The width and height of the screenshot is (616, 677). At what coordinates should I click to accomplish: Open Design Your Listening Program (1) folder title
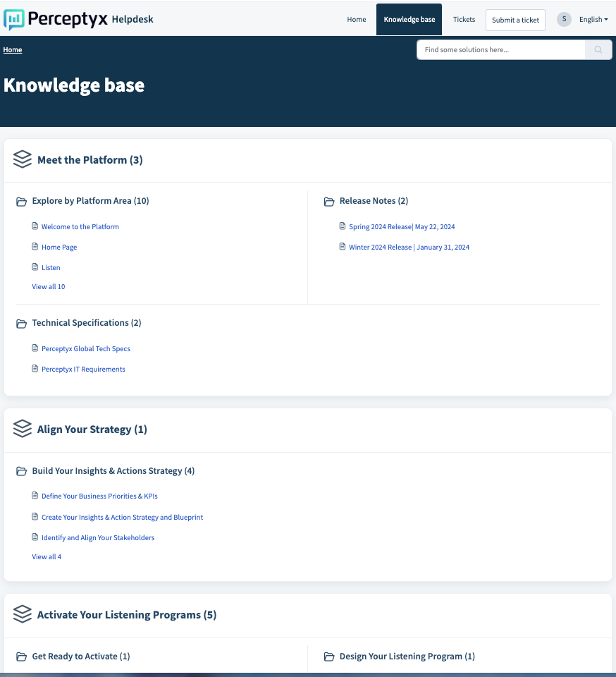pyautogui.click(x=407, y=657)
